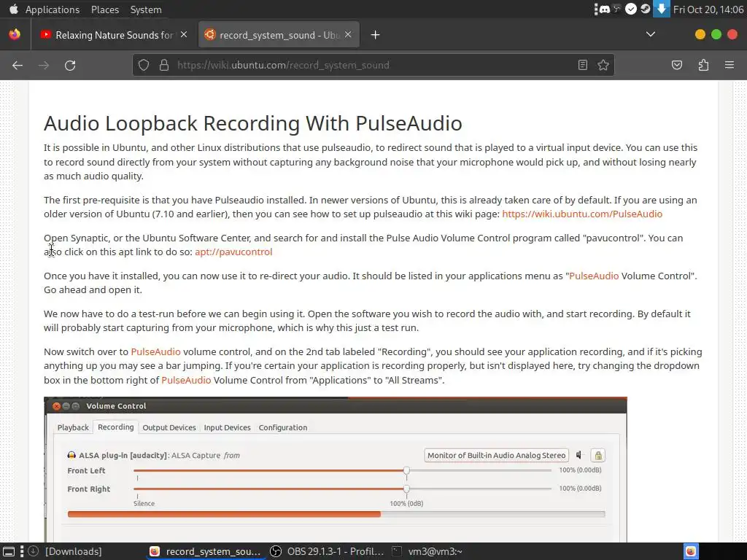Click Monitor of Built-in Audio Analog Stereo button
Image resolution: width=747 pixels, height=560 pixels.
point(496,455)
